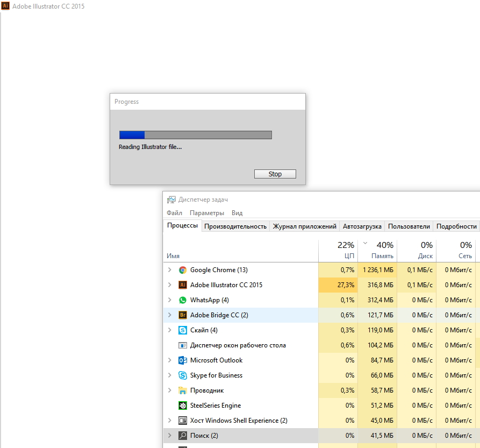Open the Файл menu

click(x=174, y=213)
